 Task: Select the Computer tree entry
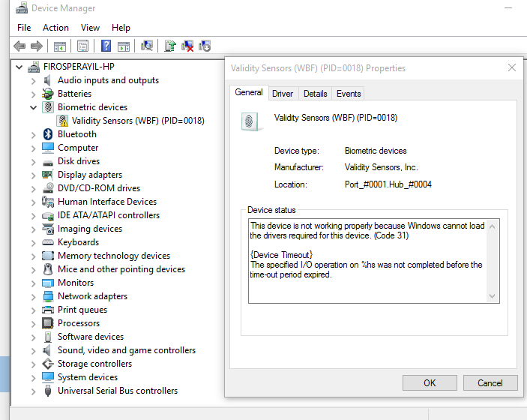pyautogui.click(x=78, y=148)
